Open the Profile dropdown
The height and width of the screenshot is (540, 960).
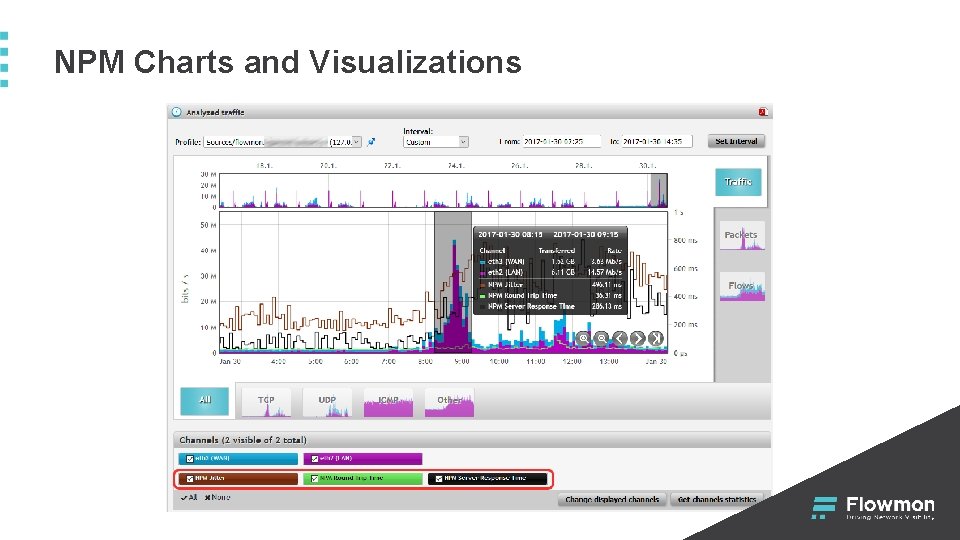(282, 142)
